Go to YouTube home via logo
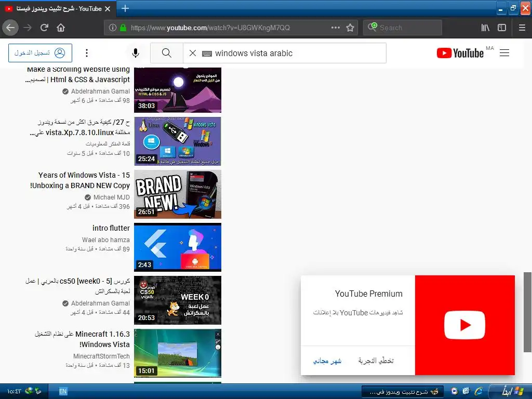Screen dimensions: 532x399 coord(460,53)
